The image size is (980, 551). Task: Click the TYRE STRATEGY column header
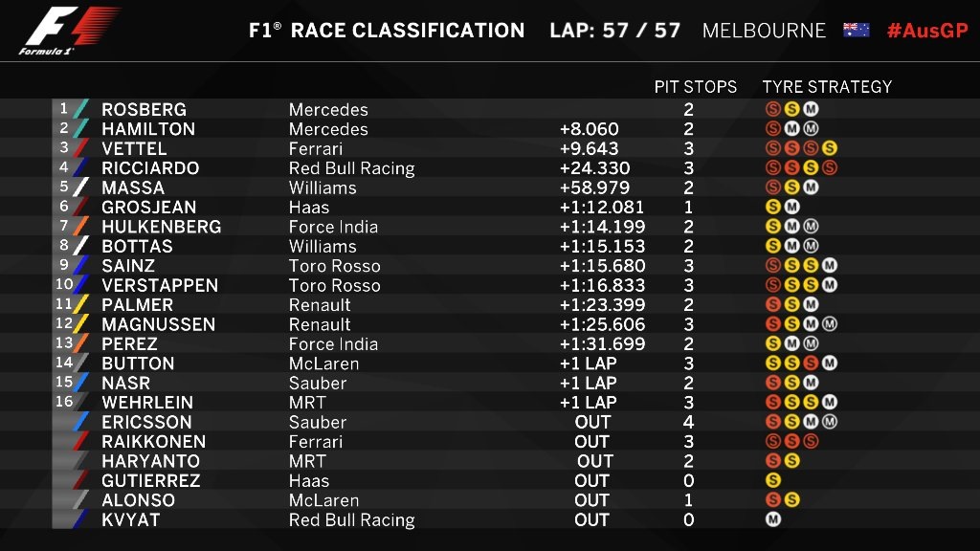pyautogui.click(x=827, y=87)
